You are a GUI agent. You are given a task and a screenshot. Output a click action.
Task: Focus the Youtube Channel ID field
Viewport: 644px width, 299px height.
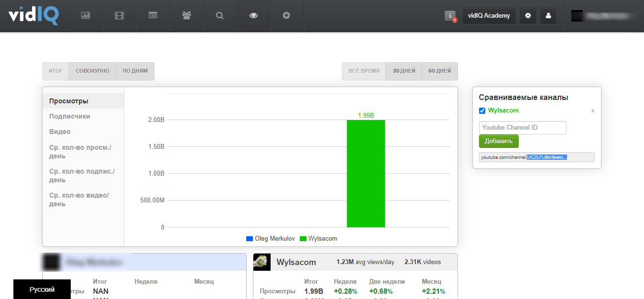(x=523, y=128)
